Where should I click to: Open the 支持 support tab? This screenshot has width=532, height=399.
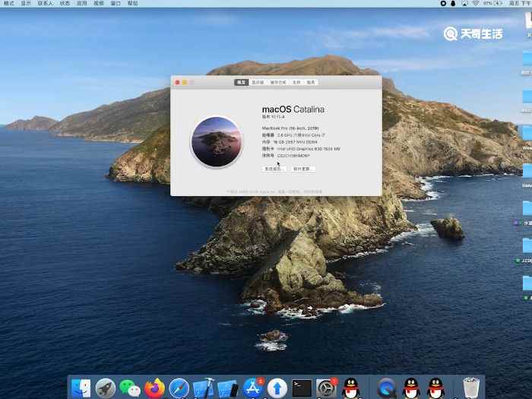[296, 82]
